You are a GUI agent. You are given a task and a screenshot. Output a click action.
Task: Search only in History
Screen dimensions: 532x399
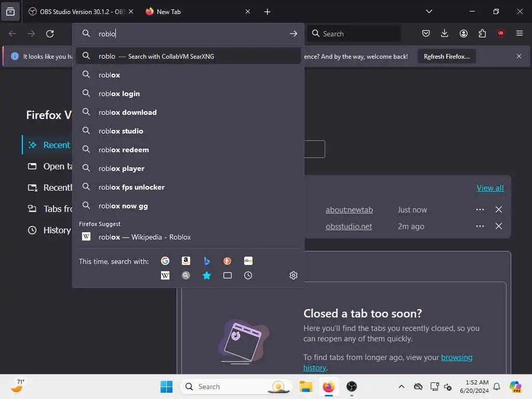(248, 275)
